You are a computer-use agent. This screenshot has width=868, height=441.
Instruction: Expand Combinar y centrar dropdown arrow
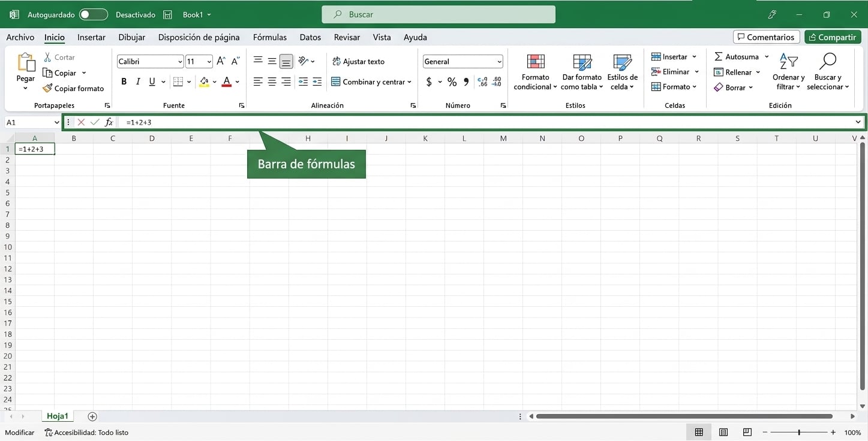[409, 82]
